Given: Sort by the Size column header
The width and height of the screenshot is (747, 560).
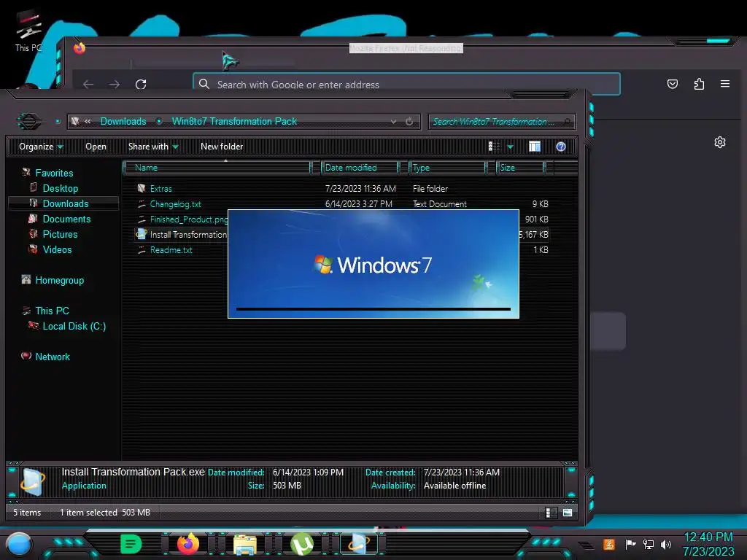Looking at the screenshot, I should coord(520,168).
